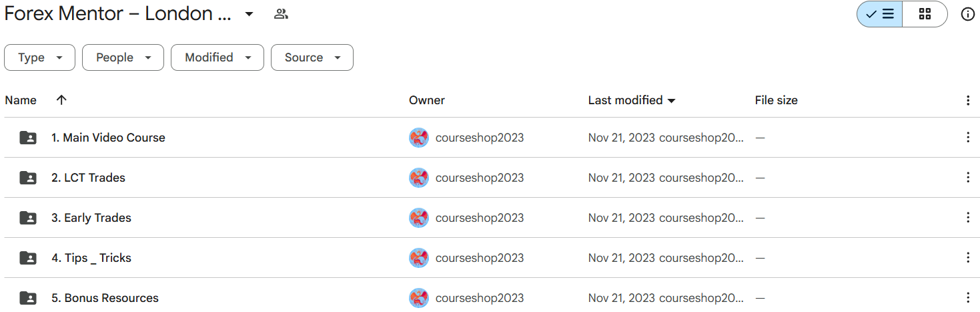Expand the People filter dropdown

123,57
